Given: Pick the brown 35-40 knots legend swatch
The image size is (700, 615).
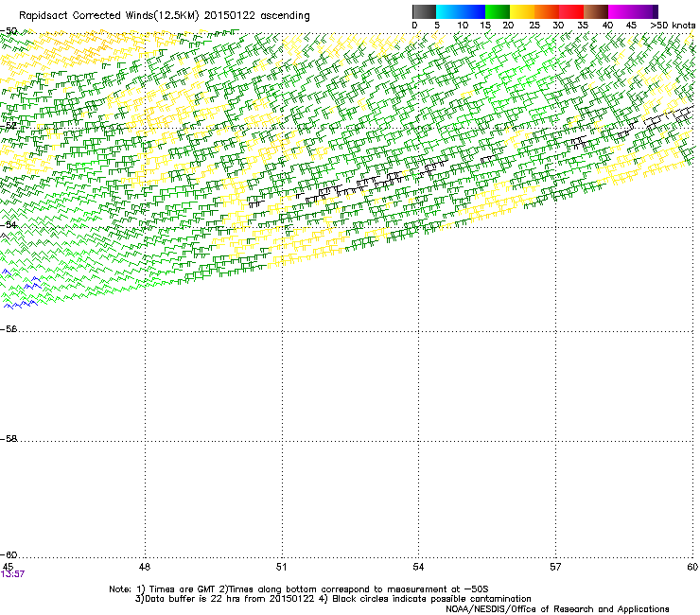Looking at the screenshot, I should (596, 11).
